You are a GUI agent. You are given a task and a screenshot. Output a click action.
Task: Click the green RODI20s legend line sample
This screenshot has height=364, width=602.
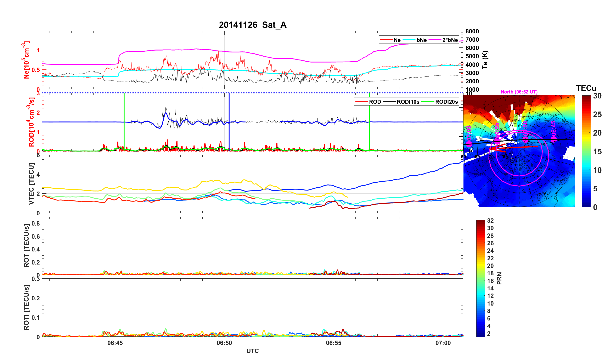click(x=428, y=102)
